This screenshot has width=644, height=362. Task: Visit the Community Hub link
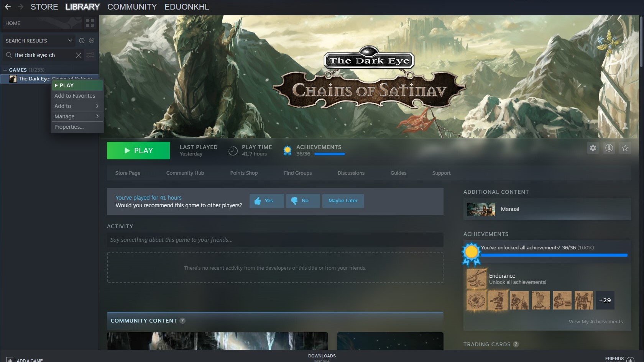tap(185, 173)
